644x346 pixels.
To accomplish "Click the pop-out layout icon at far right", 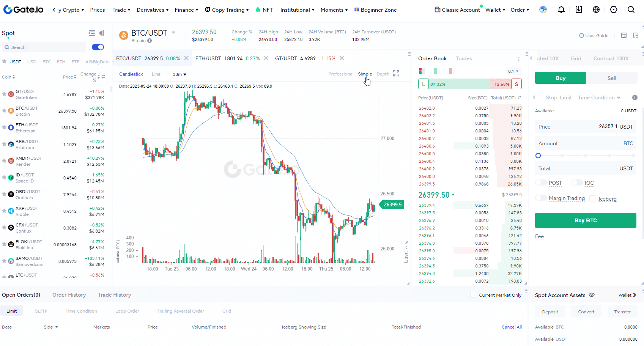I will click(636, 35).
